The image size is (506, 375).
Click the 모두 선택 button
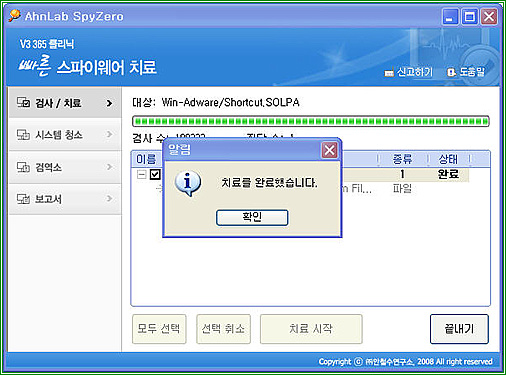pyautogui.click(x=159, y=329)
